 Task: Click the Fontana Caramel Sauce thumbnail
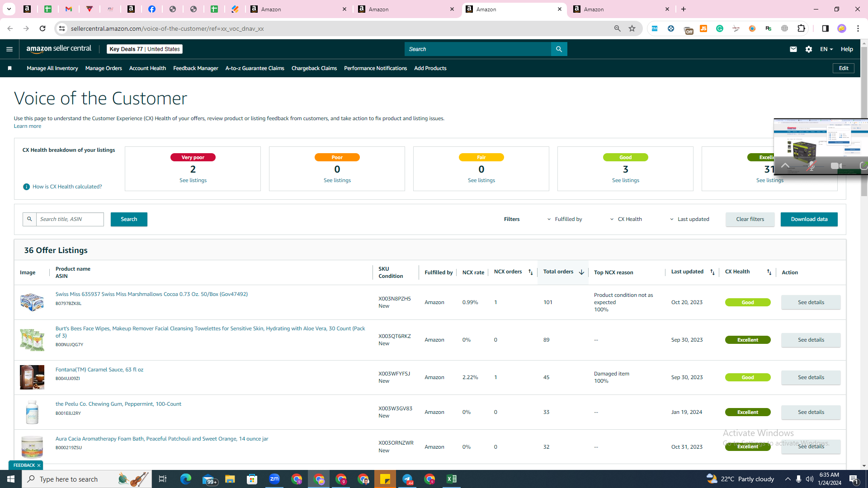(32, 377)
